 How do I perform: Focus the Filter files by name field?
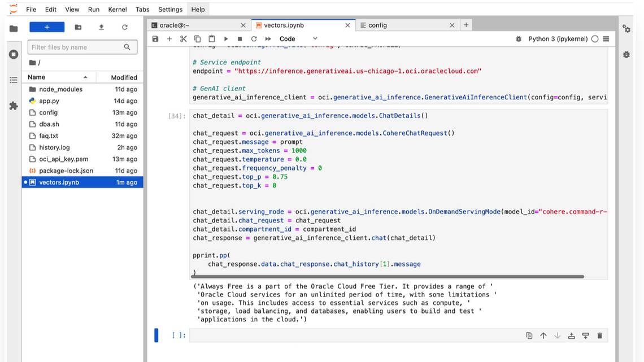click(82, 47)
